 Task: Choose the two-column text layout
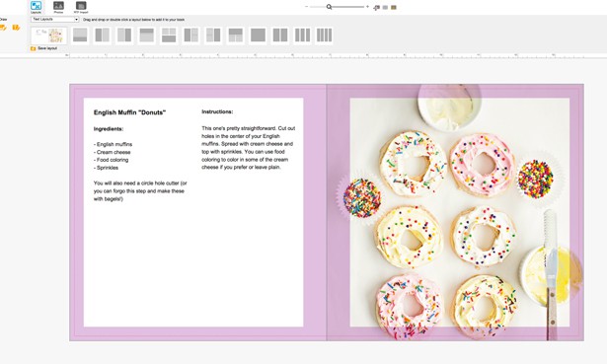coord(280,36)
